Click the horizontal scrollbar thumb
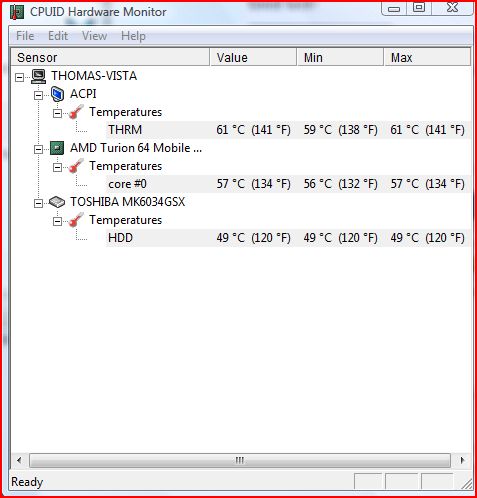Viewport: 477px width, 498px height. coord(240,460)
